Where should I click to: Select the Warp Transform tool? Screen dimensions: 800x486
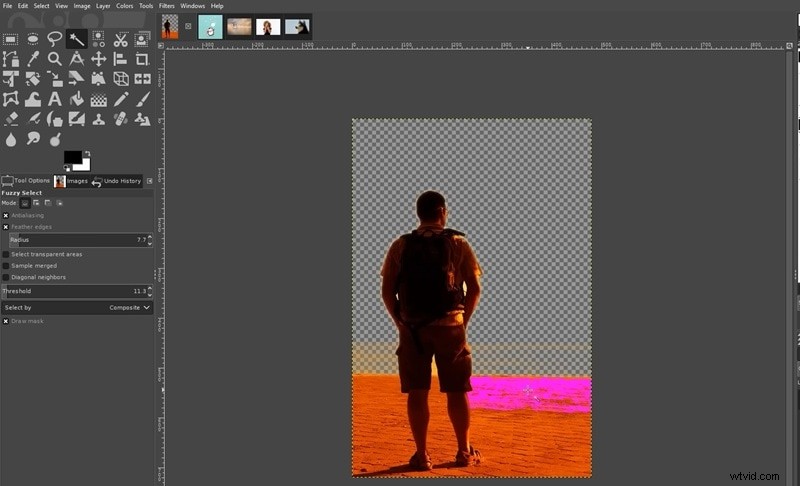[x=33, y=99]
